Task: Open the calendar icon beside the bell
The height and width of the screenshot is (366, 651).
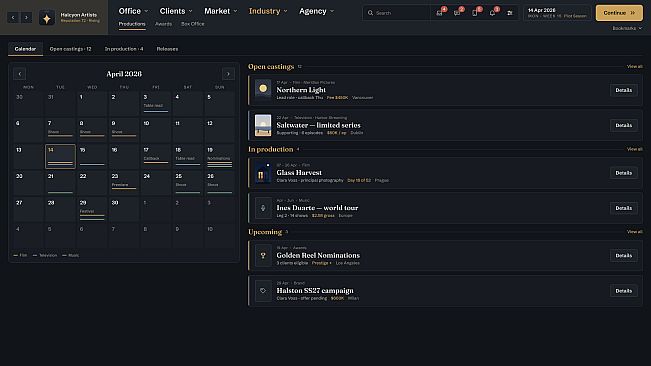Action: pos(509,13)
